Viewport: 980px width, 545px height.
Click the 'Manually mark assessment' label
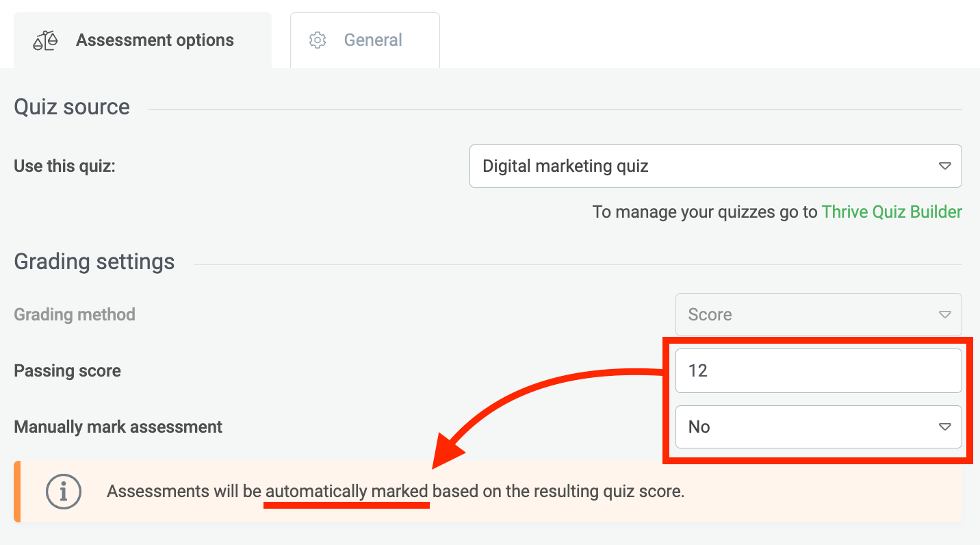point(118,427)
